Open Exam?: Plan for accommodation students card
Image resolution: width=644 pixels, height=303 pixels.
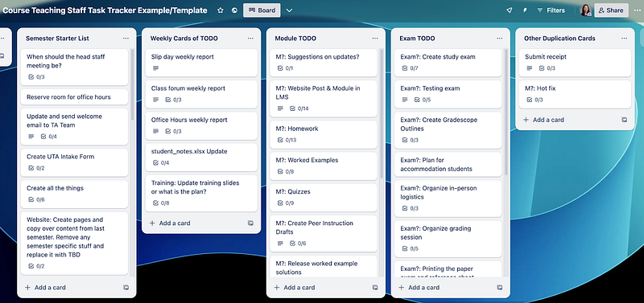(448, 165)
